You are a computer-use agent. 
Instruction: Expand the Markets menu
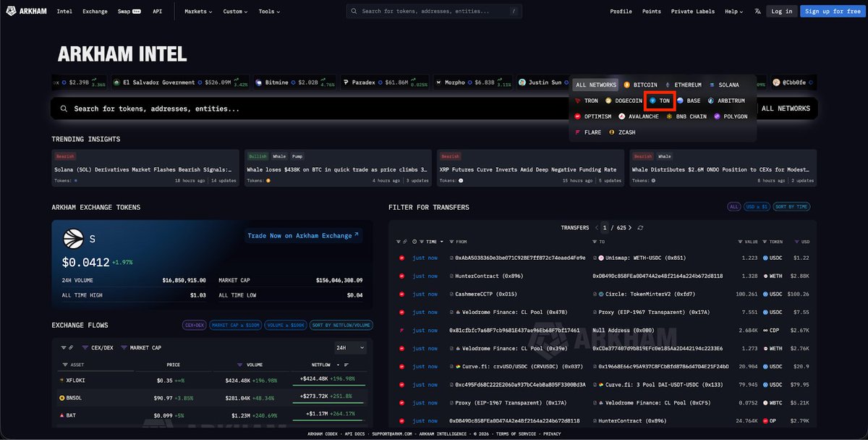[198, 12]
